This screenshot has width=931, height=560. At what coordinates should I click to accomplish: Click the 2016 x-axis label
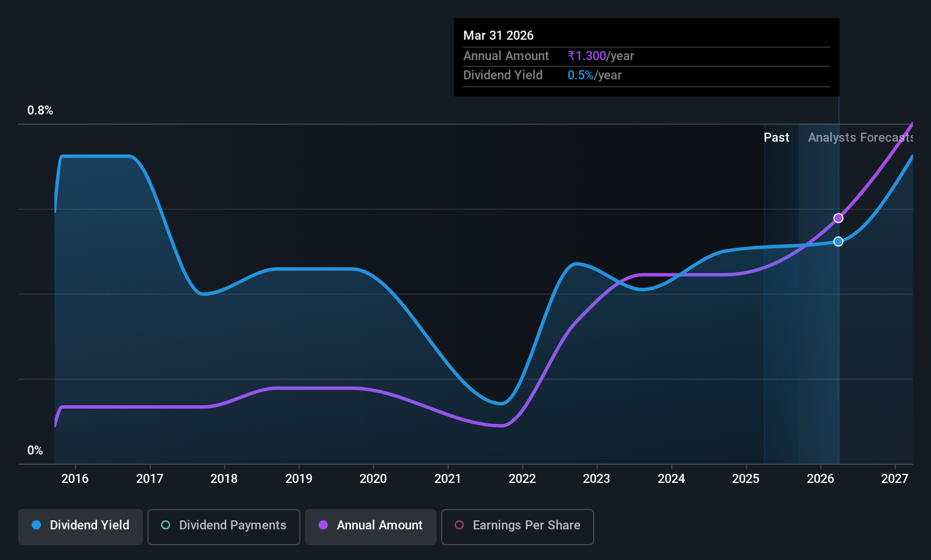click(x=75, y=479)
